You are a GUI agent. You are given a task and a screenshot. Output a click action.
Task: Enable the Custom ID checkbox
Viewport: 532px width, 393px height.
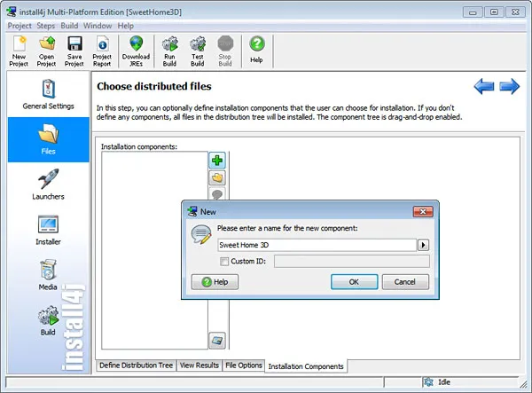pyautogui.click(x=224, y=262)
